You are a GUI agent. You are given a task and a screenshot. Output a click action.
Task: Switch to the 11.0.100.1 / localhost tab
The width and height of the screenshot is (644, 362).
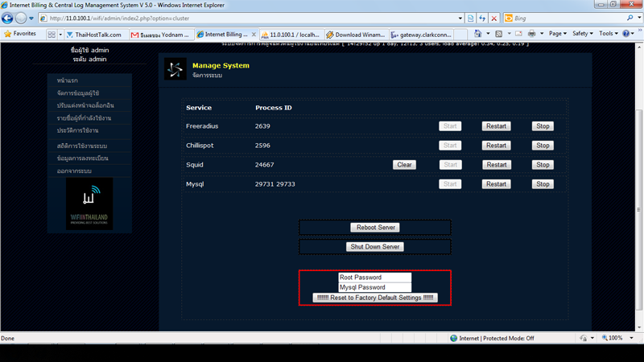tap(291, 35)
